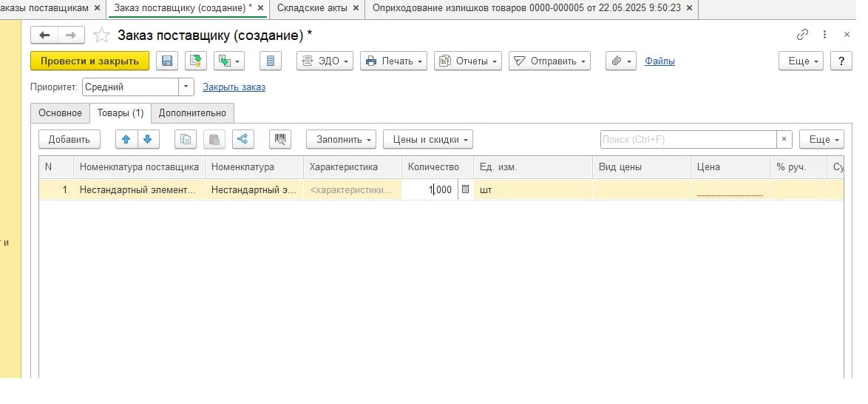Screen dimensions: 868x404
Task: Click the Закрыть заказ link
Action: pyautogui.click(x=234, y=87)
